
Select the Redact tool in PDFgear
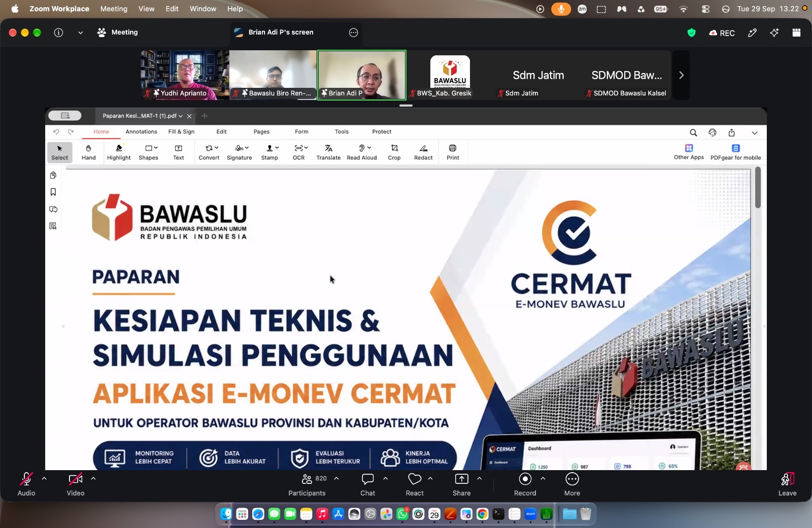click(423, 152)
